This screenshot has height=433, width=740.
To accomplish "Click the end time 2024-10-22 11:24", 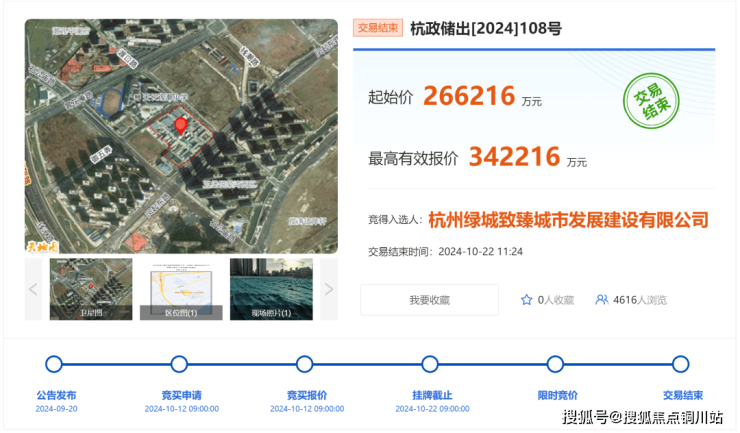I will coord(480,252).
